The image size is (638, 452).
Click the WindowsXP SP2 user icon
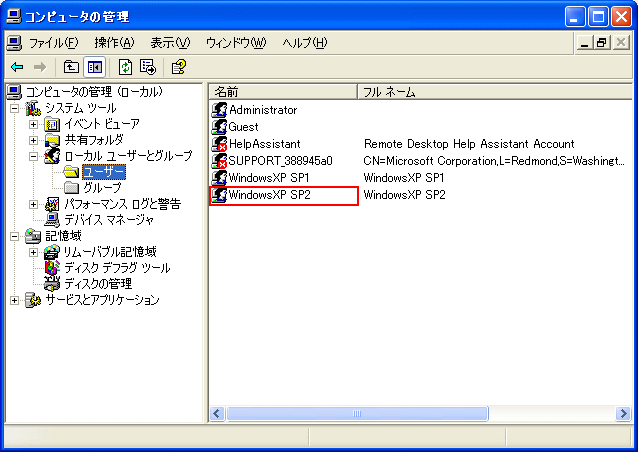coord(219,195)
